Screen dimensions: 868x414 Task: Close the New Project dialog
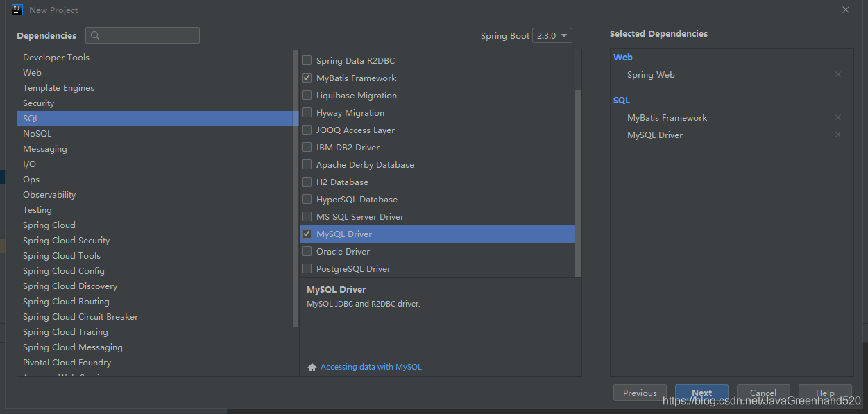[x=846, y=10]
